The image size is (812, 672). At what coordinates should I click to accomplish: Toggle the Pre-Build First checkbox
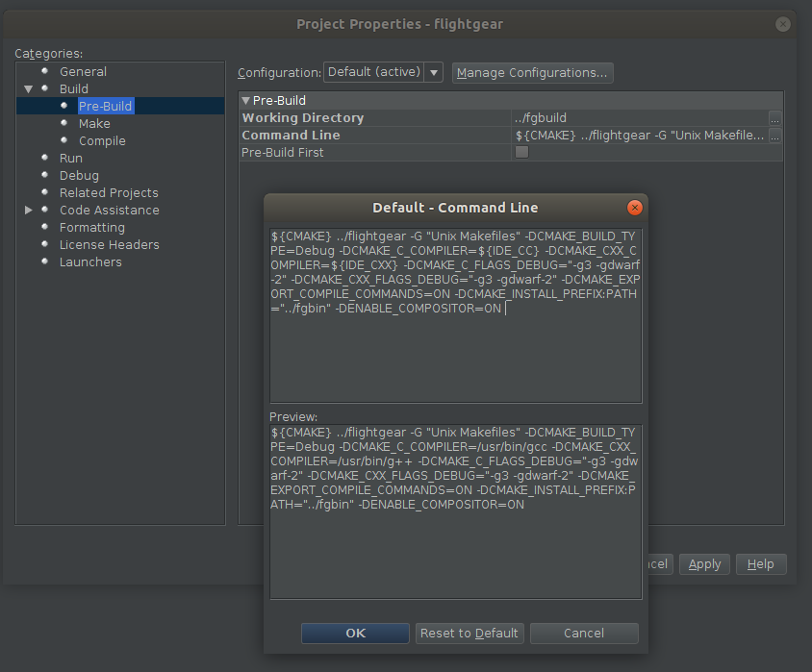coord(521,152)
